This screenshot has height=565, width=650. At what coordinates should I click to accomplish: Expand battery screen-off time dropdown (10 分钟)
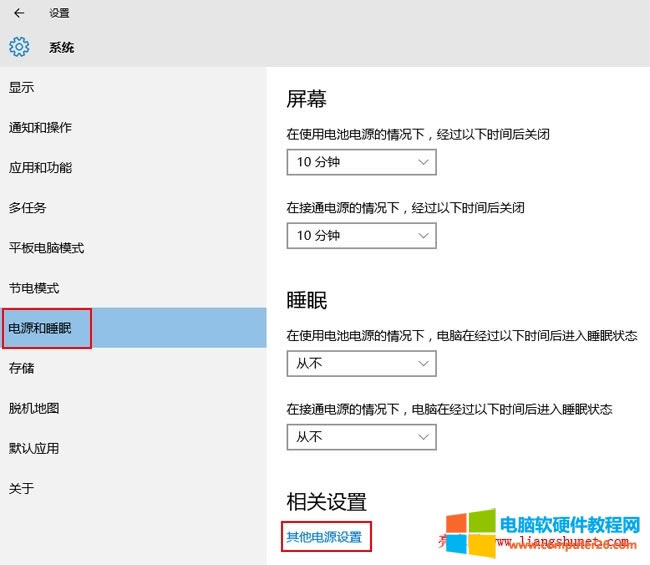click(x=361, y=161)
